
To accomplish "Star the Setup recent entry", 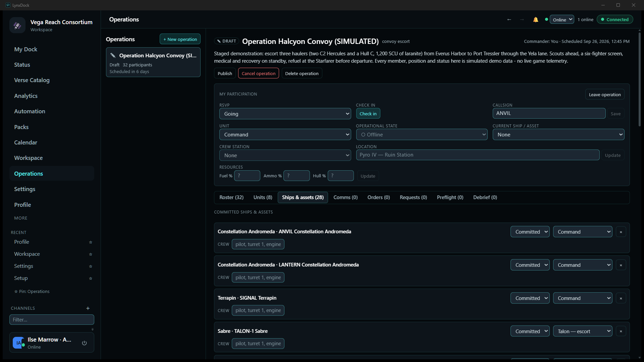I will coord(91,278).
